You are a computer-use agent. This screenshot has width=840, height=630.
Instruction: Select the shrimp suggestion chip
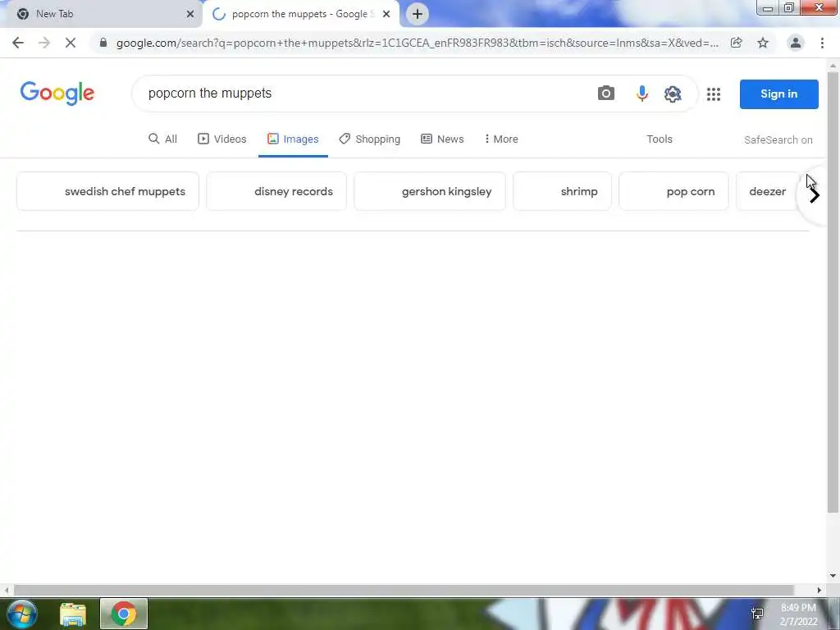tap(562, 191)
